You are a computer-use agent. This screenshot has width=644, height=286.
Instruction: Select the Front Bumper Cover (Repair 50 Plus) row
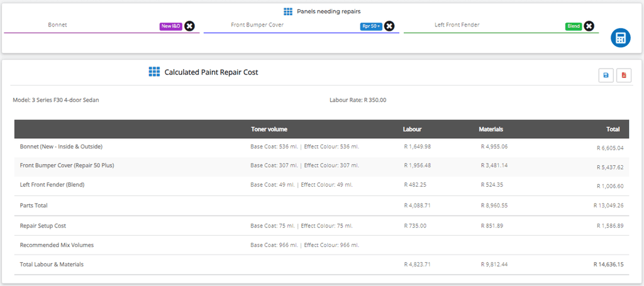(67, 166)
